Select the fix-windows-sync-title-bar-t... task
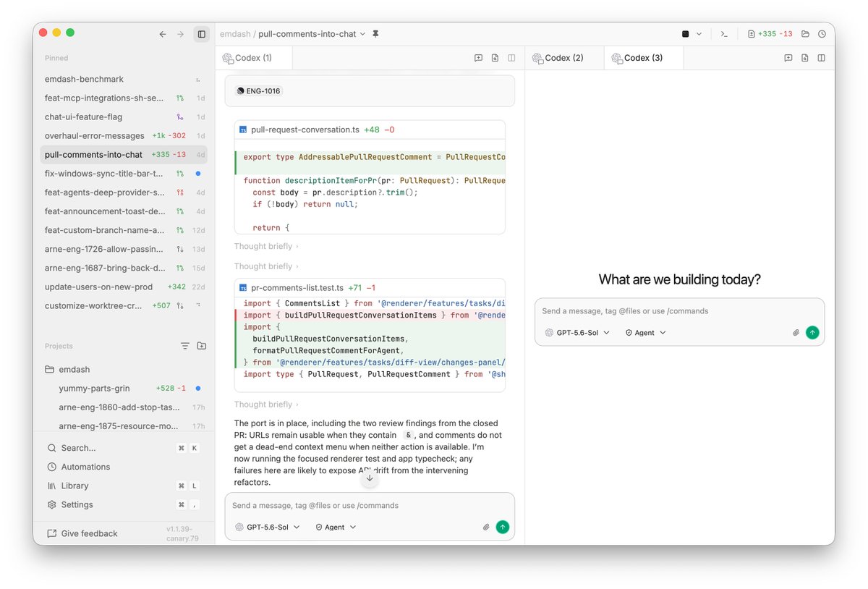Image resolution: width=868 pixels, height=589 pixels. 124,174
